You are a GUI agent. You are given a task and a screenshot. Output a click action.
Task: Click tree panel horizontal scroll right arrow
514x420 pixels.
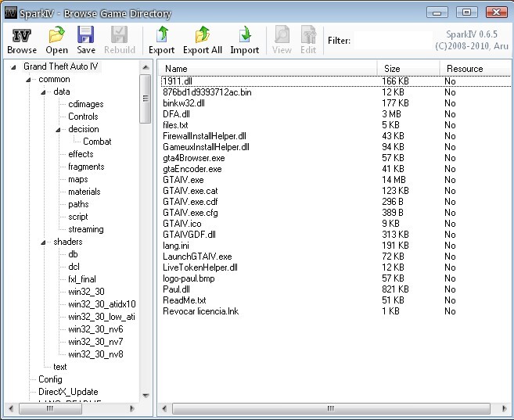132,408
